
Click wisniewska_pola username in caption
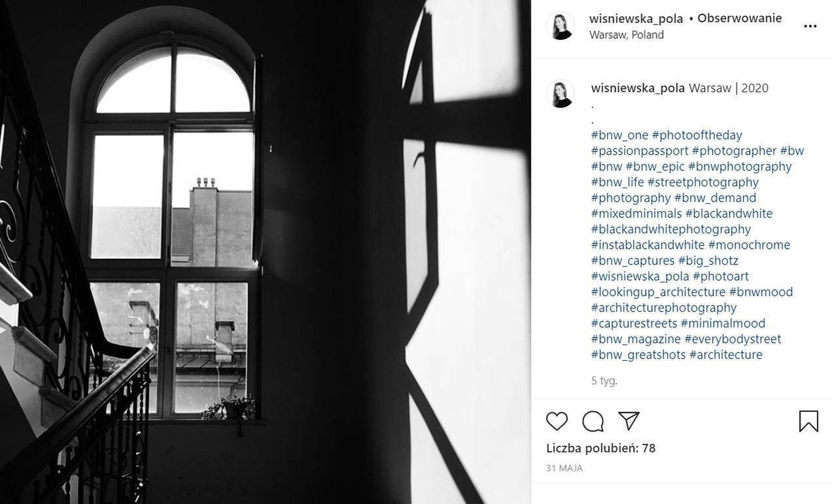638,88
